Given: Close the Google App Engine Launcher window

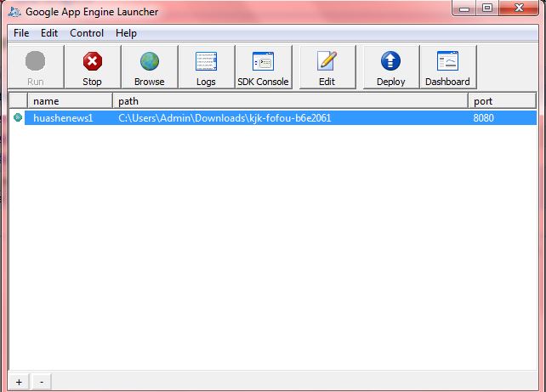Looking at the screenshot, I should pos(519,9).
